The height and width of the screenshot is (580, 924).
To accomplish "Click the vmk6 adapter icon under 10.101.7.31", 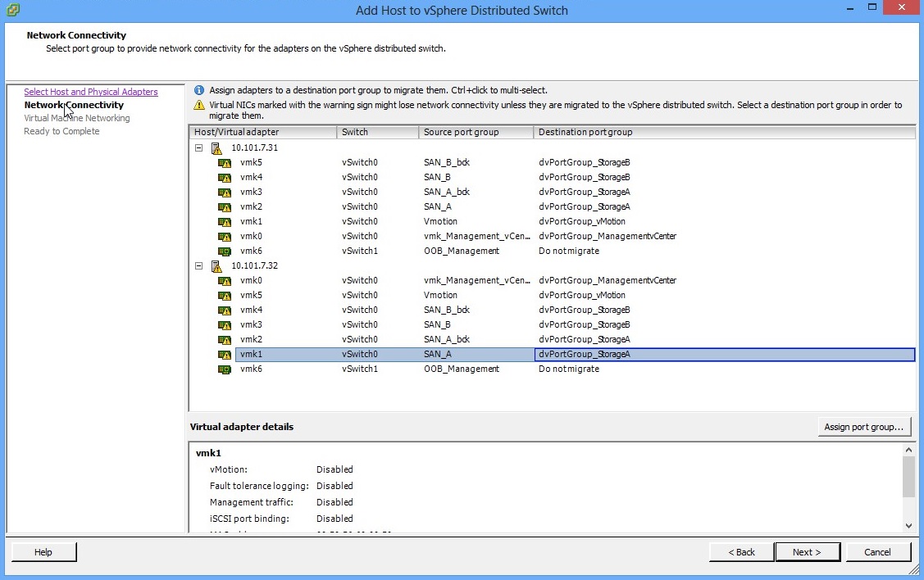I will [224, 251].
